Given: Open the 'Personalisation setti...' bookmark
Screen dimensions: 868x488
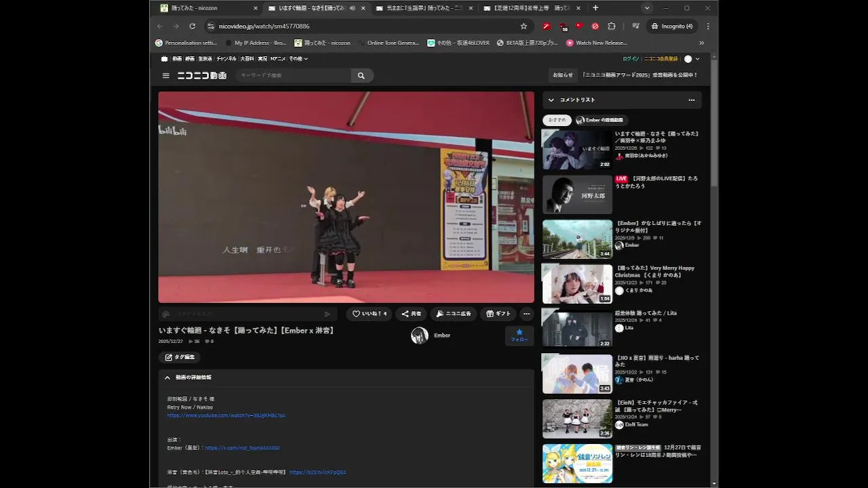Looking at the screenshot, I should pos(186,43).
